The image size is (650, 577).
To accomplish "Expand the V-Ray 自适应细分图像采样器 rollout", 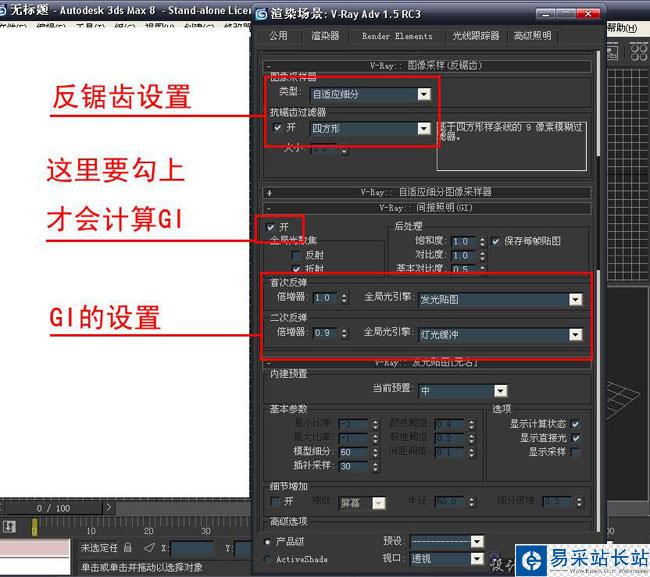I will [427, 192].
